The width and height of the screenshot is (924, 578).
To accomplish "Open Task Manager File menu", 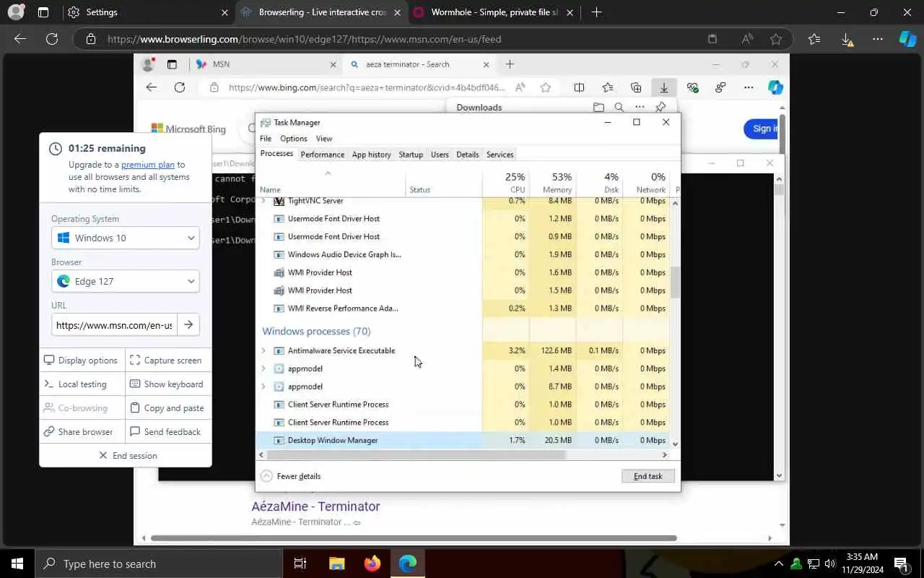I will pos(266,139).
